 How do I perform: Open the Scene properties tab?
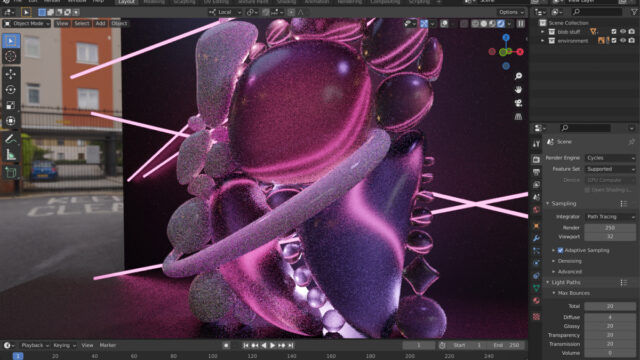[536, 197]
